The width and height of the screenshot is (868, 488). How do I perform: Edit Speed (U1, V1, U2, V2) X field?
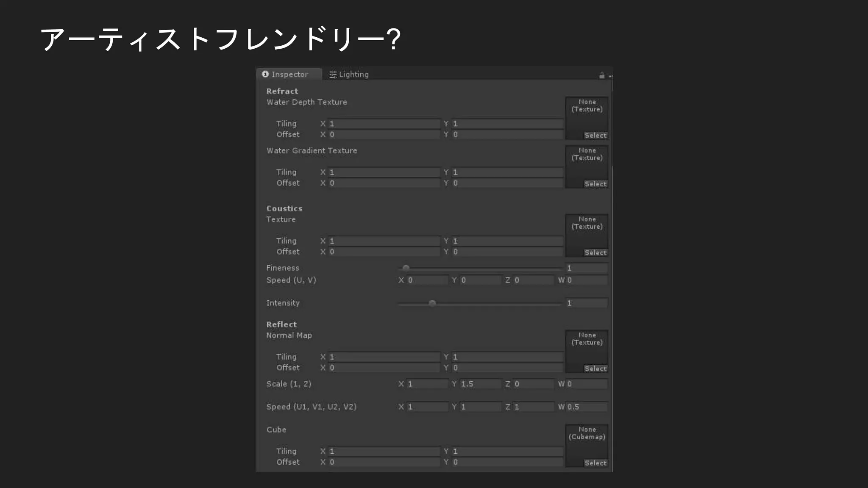[x=427, y=407]
